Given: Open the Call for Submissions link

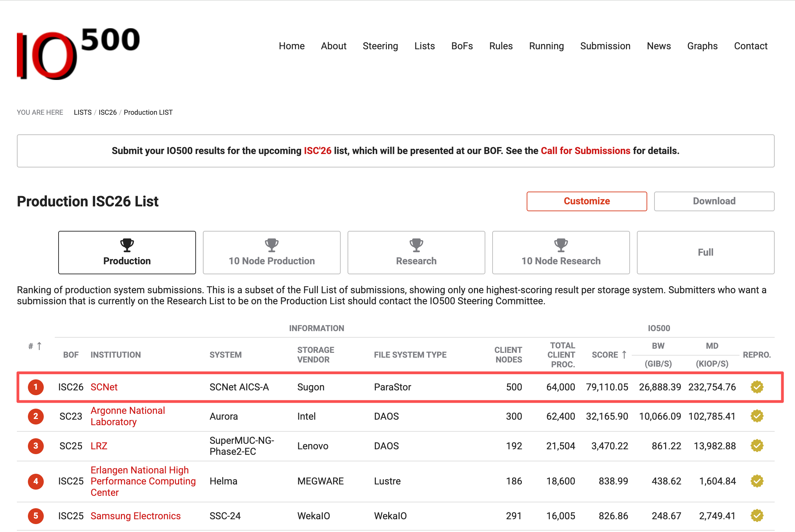Looking at the screenshot, I should (586, 151).
